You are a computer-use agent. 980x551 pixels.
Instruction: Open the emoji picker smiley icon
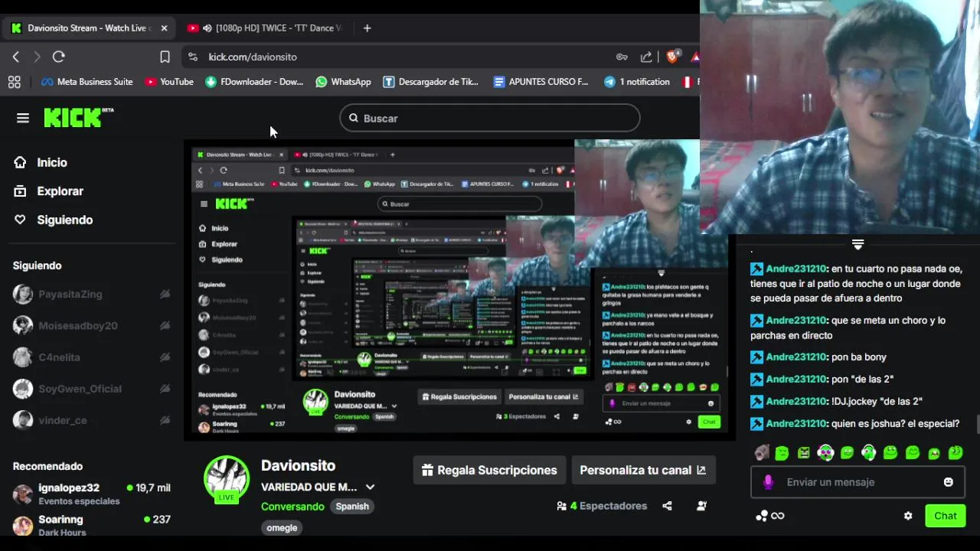coord(949,482)
